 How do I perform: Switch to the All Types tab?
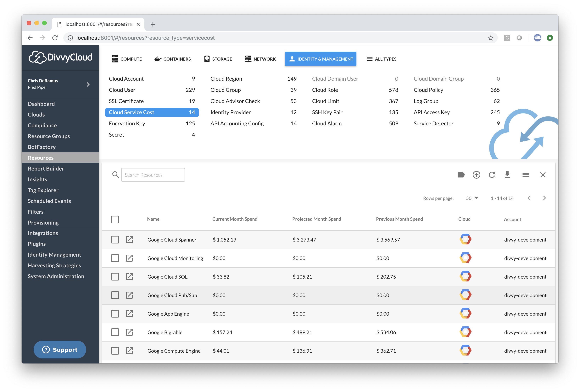381,59
